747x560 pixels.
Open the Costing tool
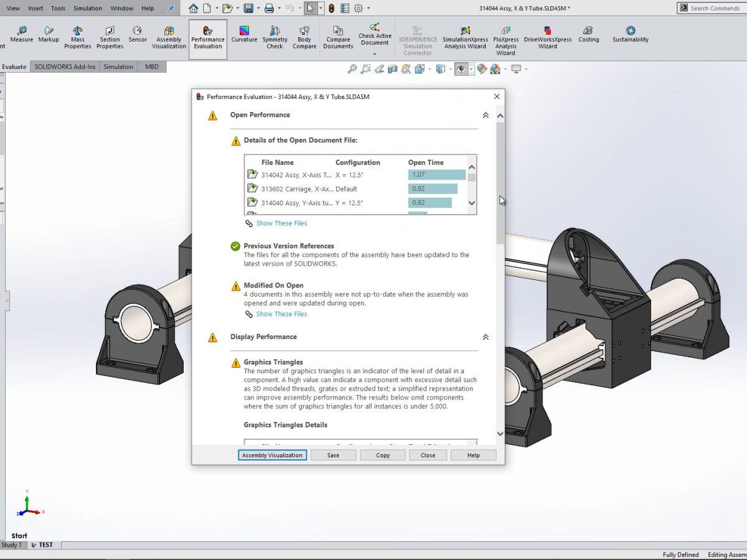pyautogui.click(x=588, y=34)
